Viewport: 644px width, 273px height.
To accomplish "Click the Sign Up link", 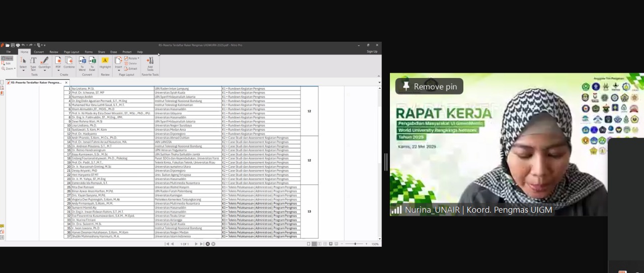I will pos(372,52).
